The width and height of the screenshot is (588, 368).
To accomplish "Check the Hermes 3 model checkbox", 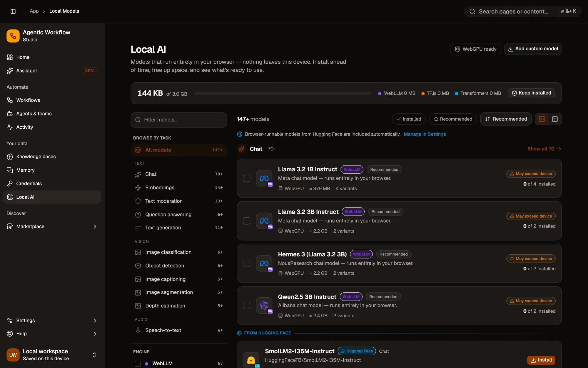I will (247, 263).
